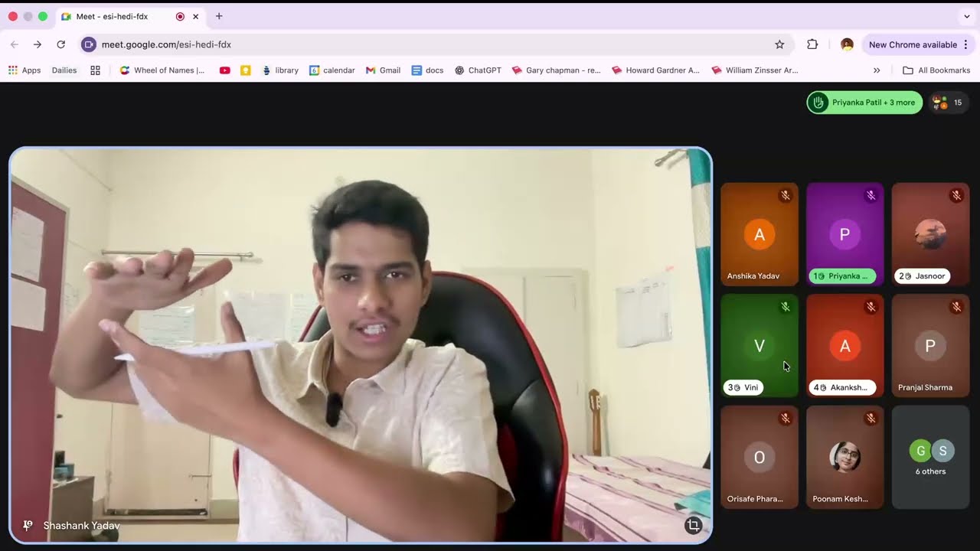
Task: Open the yellow Keep bookmark icon
Action: [246, 70]
